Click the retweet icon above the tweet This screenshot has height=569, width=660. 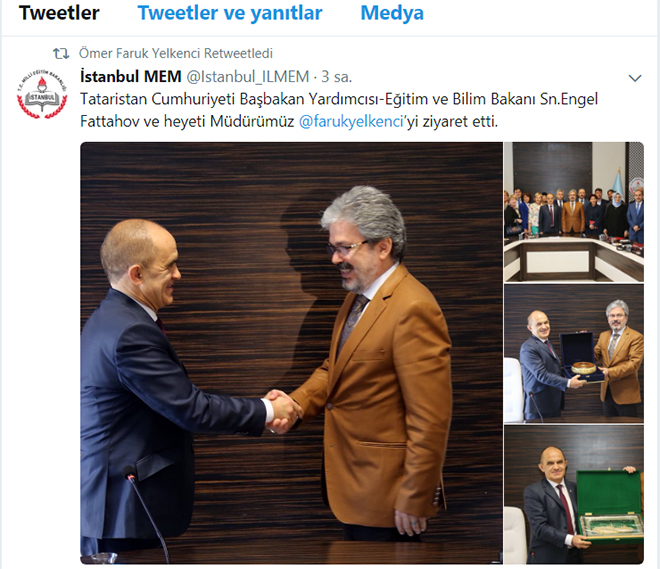click(x=61, y=53)
